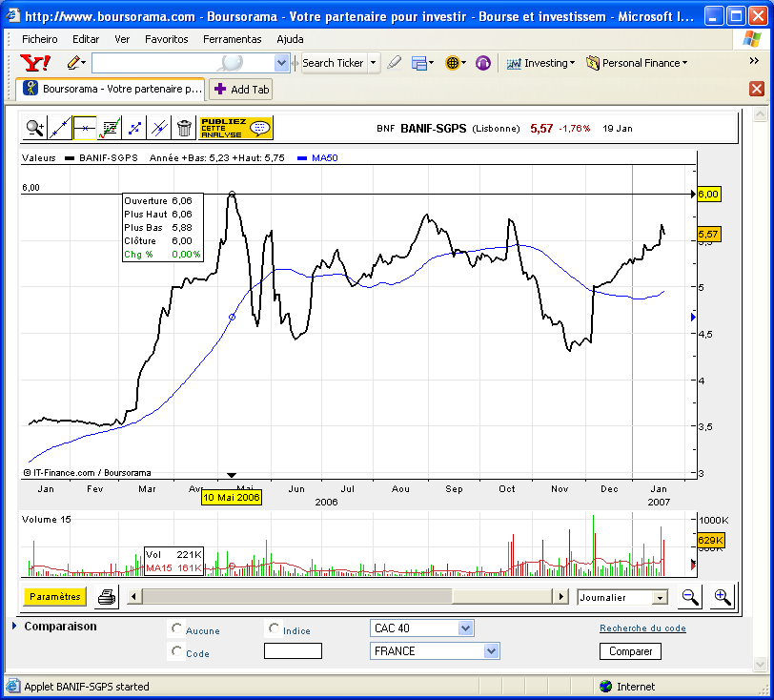Screen dimensions: 774x700
Task: Open the CAC 40 index dropdown
Action: point(465,628)
